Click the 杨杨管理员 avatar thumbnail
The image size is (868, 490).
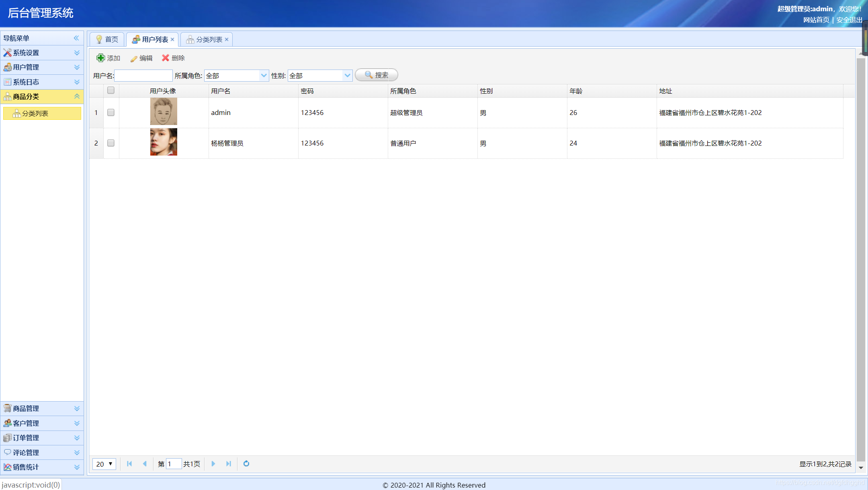(164, 142)
